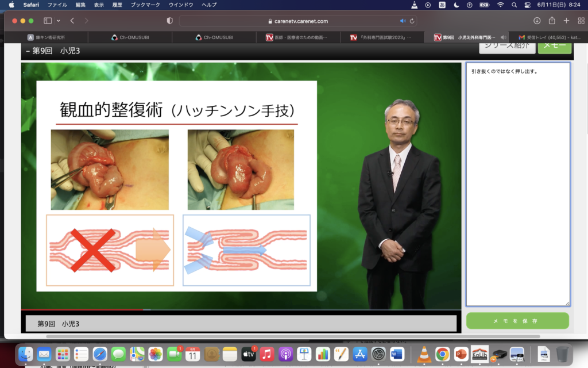Open a new tab with plus icon
The height and width of the screenshot is (368, 588).
coord(566,21)
